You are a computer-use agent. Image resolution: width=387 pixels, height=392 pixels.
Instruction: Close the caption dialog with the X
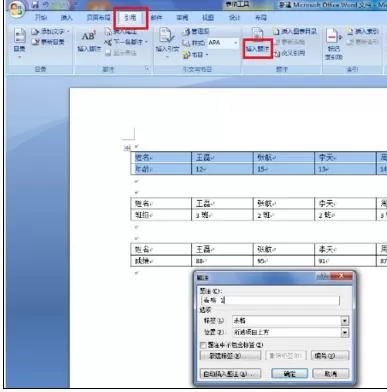click(x=341, y=276)
